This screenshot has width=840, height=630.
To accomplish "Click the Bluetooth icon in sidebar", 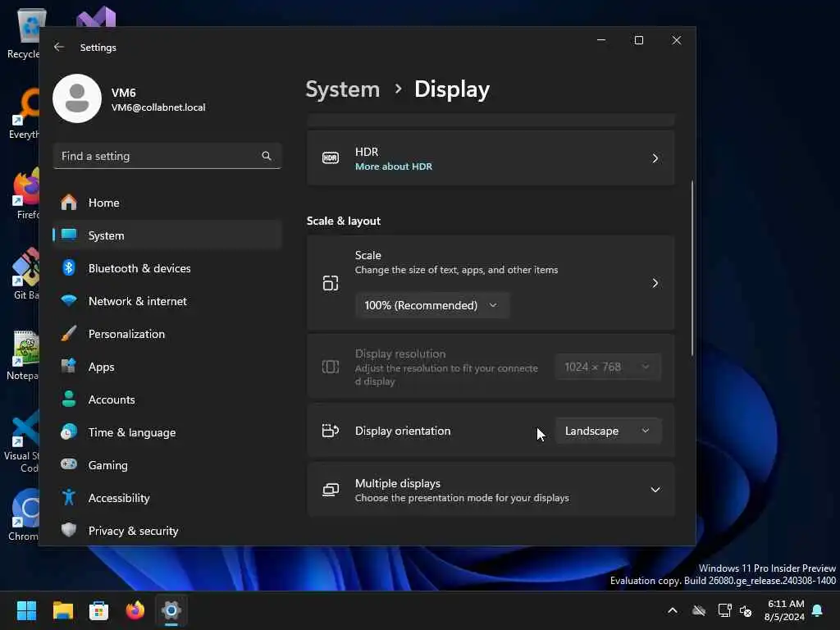I will (x=69, y=268).
